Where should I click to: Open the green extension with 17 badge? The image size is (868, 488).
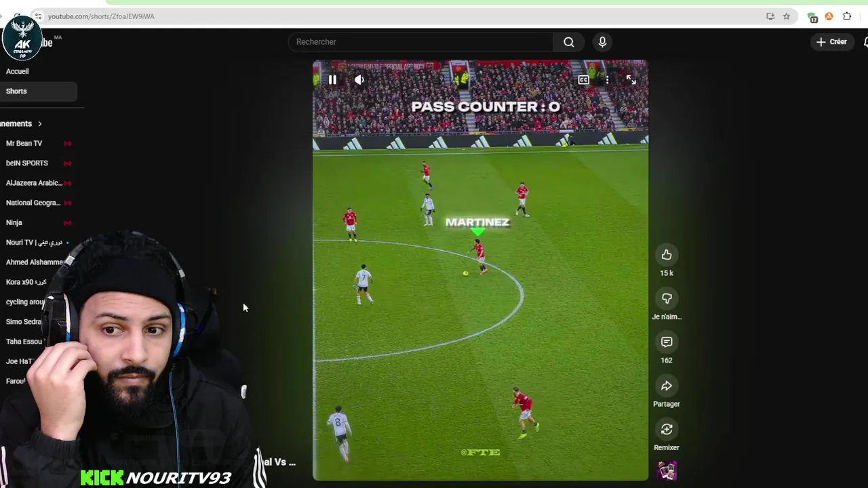point(812,17)
